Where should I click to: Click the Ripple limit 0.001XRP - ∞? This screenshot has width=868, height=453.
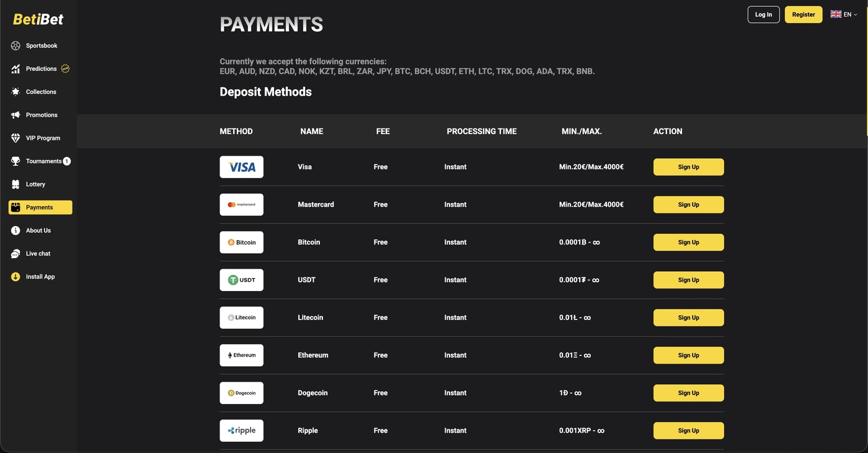(582, 431)
